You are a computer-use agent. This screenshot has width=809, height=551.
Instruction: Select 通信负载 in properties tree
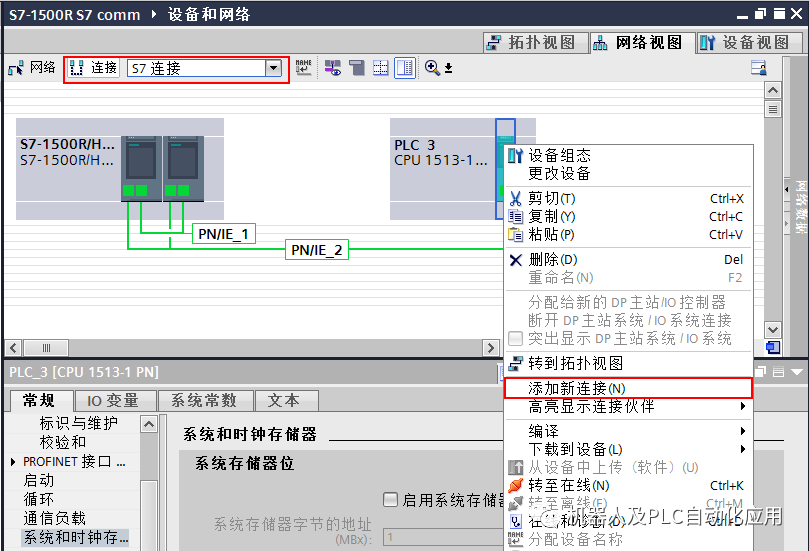(x=55, y=518)
